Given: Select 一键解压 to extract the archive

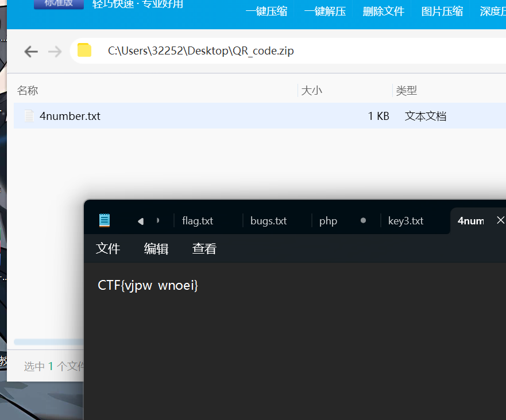Looking at the screenshot, I should click(325, 11).
